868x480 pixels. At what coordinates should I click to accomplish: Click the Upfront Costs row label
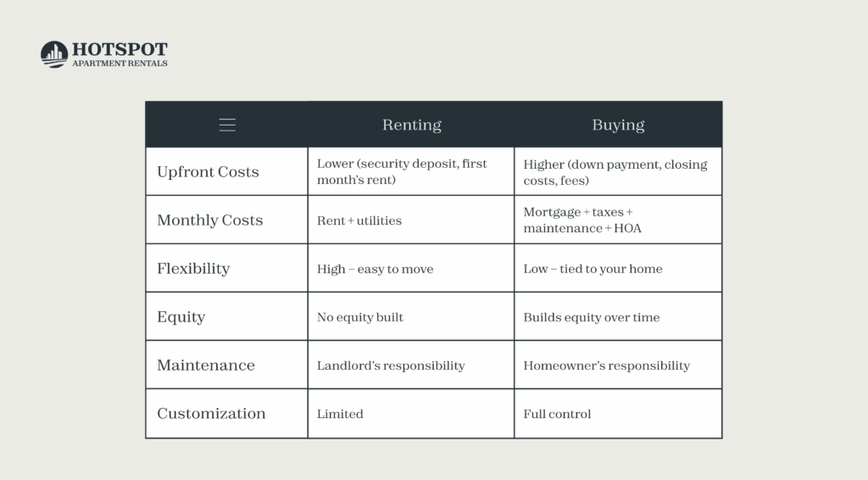pyautogui.click(x=208, y=171)
